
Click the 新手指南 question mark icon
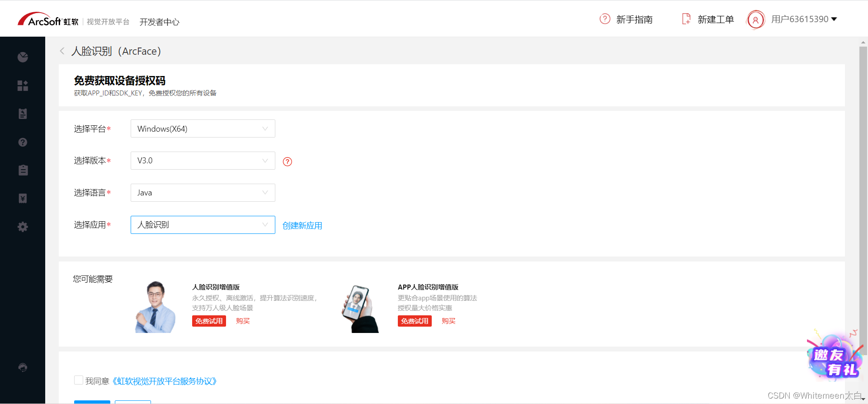coord(605,19)
